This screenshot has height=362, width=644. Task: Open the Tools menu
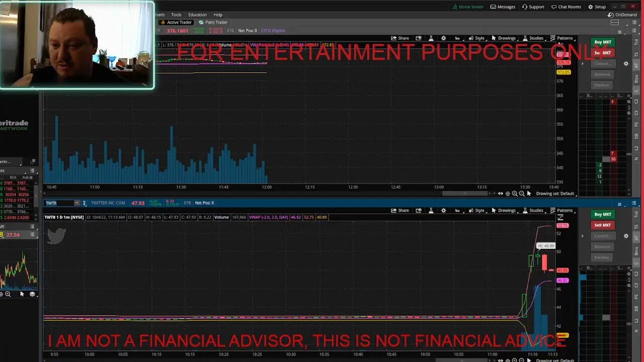coord(176,15)
